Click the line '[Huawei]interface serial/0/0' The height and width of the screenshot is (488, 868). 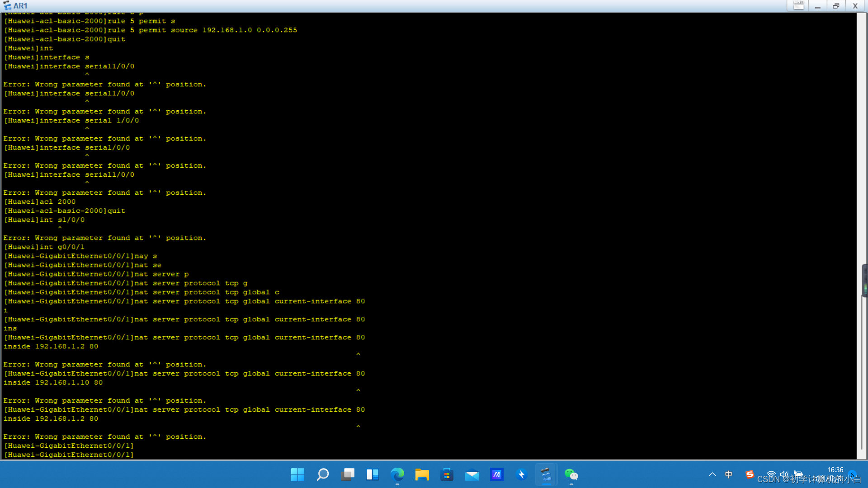[x=67, y=148]
